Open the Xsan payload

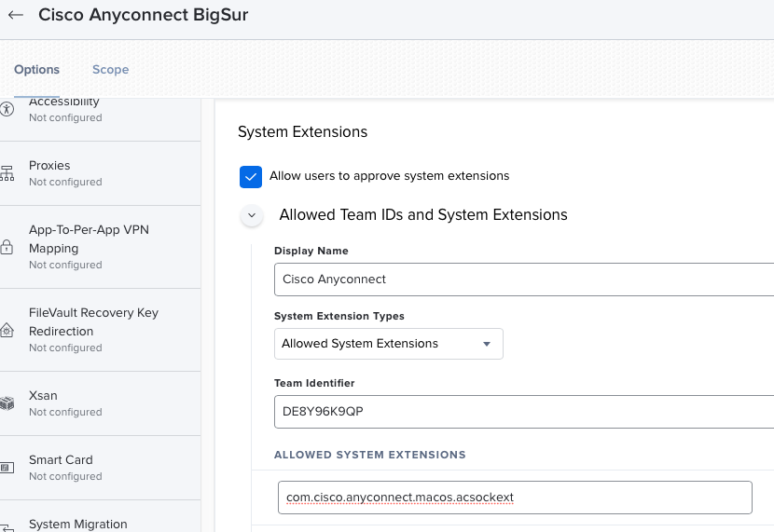coord(100,403)
